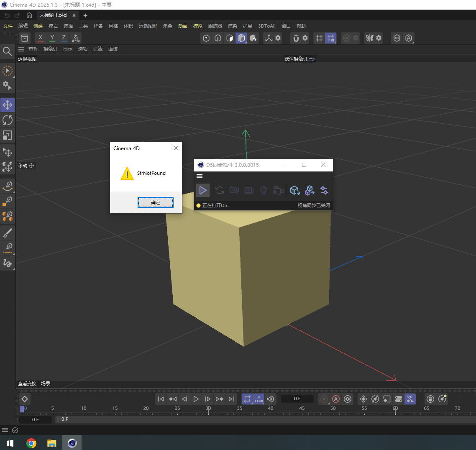This screenshot has width=476, height=450.
Task: Choose the Brush paint tool in the left toolbar
Action: click(8, 233)
